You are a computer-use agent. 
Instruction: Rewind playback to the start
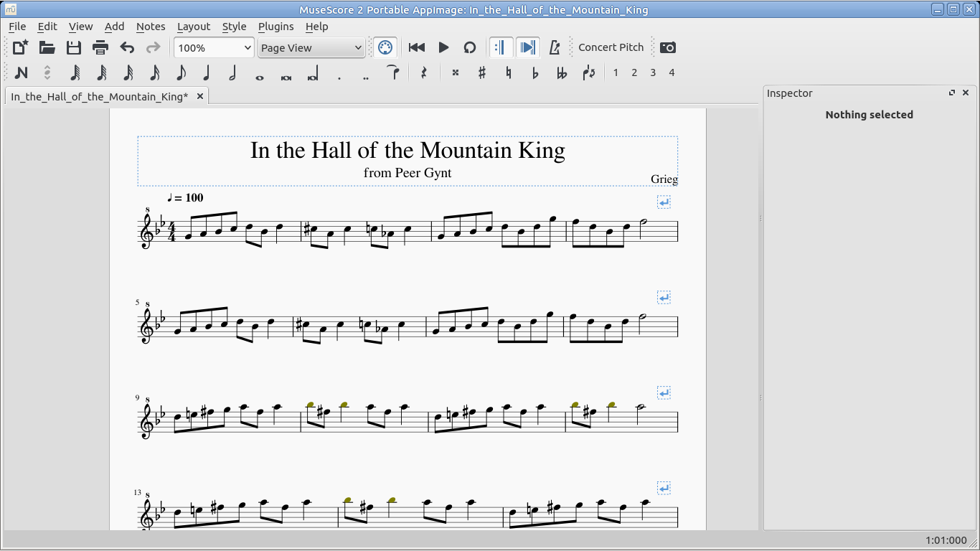tap(417, 47)
